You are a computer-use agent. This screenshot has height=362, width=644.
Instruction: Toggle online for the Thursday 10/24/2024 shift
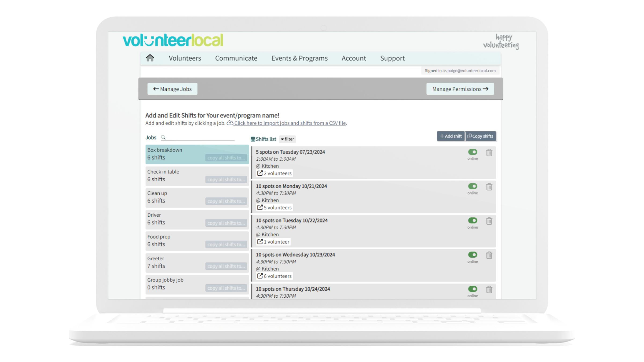click(x=472, y=289)
